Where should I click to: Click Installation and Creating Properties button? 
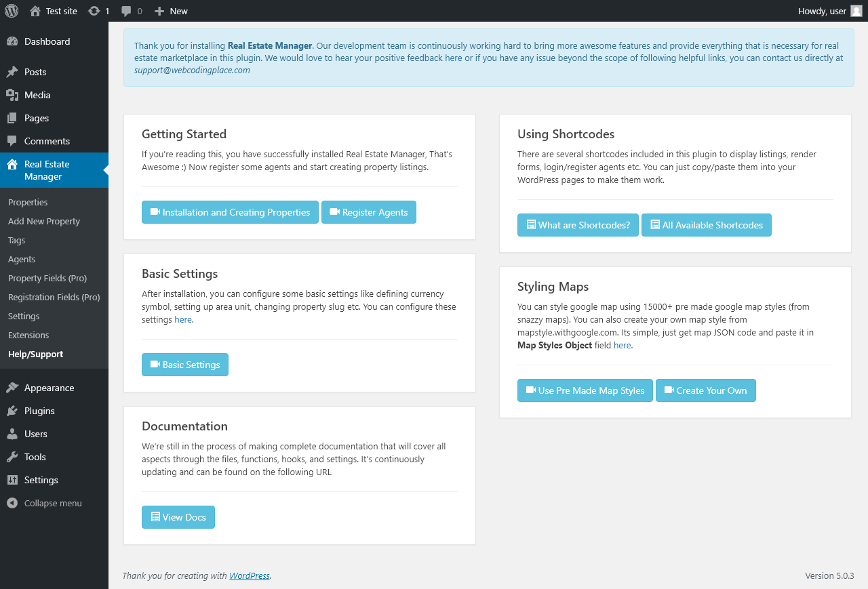tap(230, 212)
